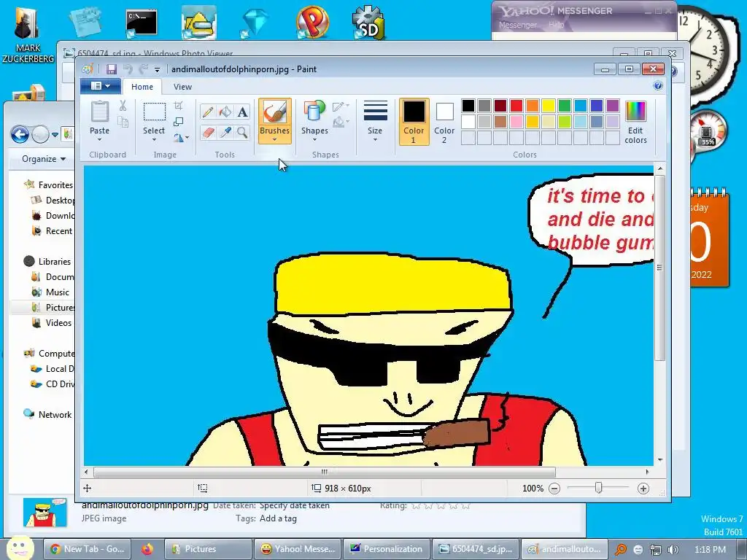Click the zoom out minus button
This screenshot has width=747, height=560.
pyautogui.click(x=554, y=489)
